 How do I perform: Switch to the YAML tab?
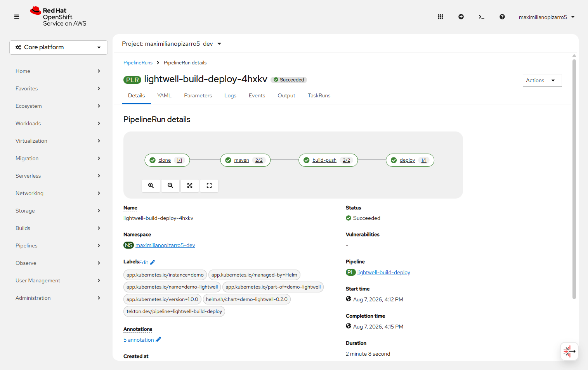click(x=164, y=96)
